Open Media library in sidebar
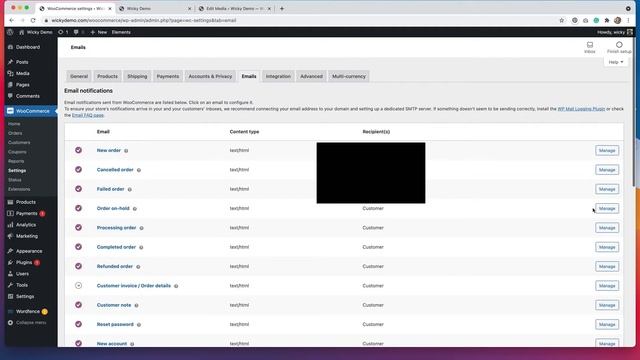The width and height of the screenshot is (640, 360). pos(22,73)
